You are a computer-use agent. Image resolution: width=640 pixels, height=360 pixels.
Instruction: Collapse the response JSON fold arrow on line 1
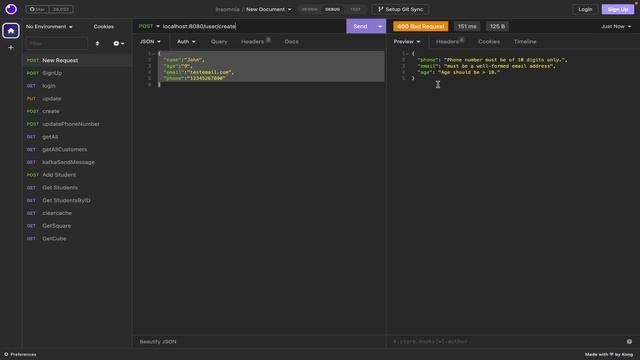(x=407, y=54)
